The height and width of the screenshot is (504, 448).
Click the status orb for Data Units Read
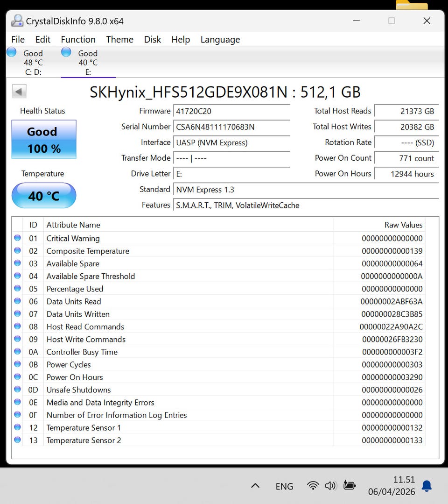17,301
